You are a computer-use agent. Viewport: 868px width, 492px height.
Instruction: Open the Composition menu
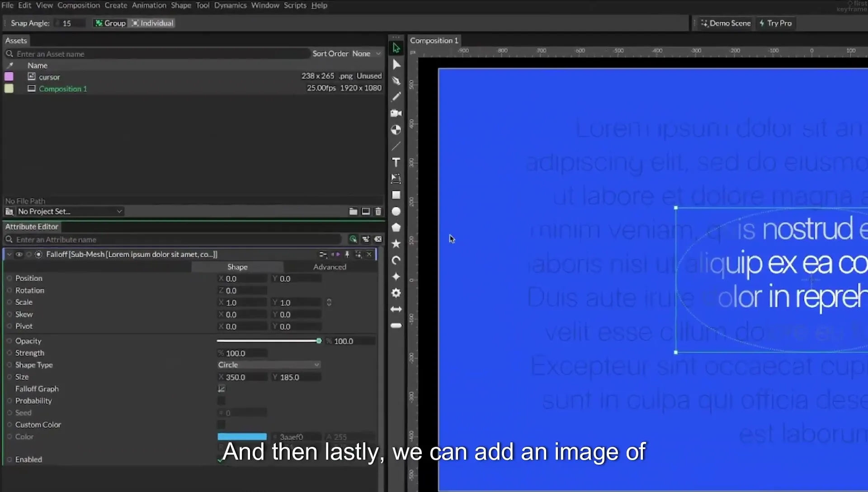pyautogui.click(x=79, y=5)
